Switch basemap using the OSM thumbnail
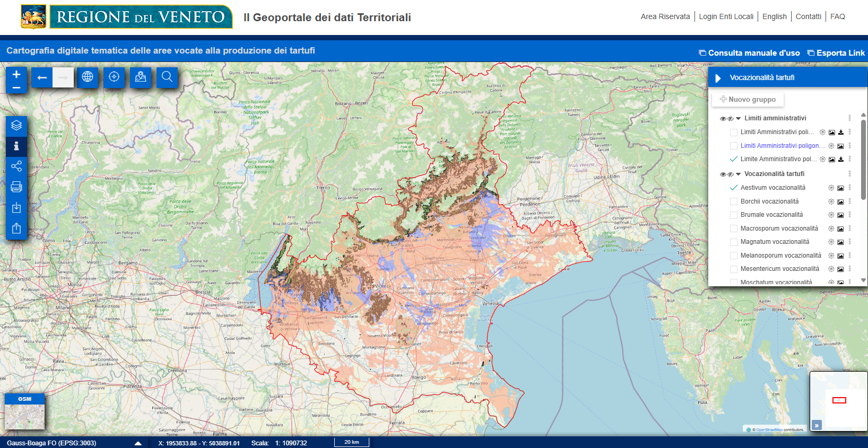Screen dimensions: 868x448 (x=25, y=411)
